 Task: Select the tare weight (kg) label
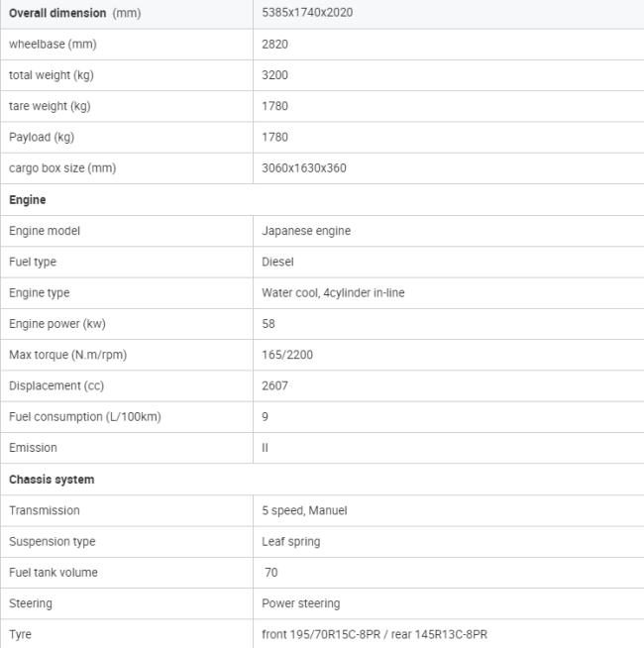[x=50, y=106]
